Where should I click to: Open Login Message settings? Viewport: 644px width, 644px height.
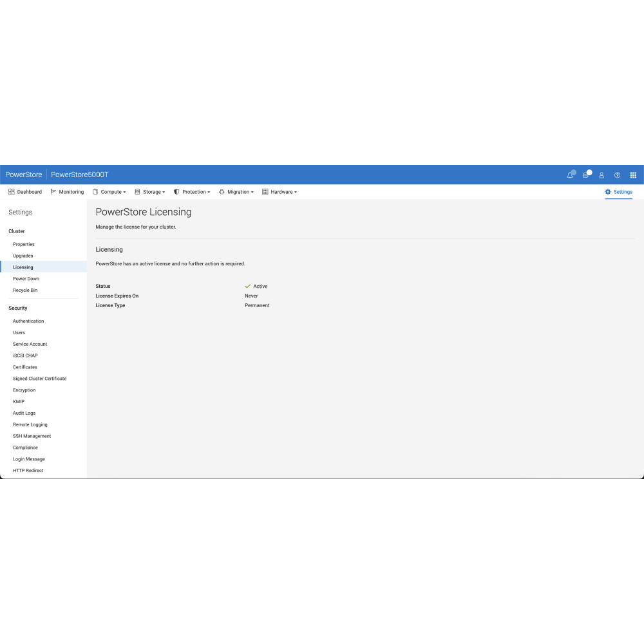pos(29,459)
